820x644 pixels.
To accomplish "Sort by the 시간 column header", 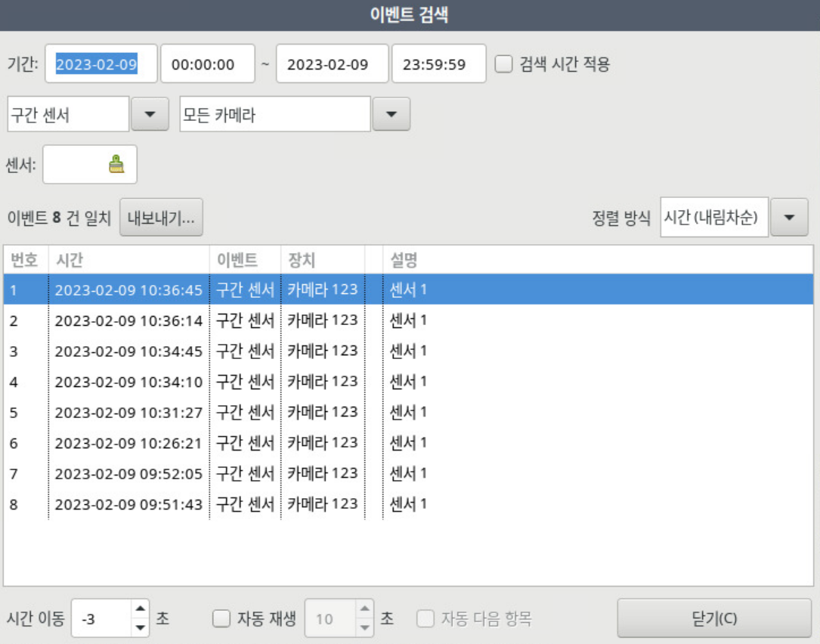I will 128,260.
